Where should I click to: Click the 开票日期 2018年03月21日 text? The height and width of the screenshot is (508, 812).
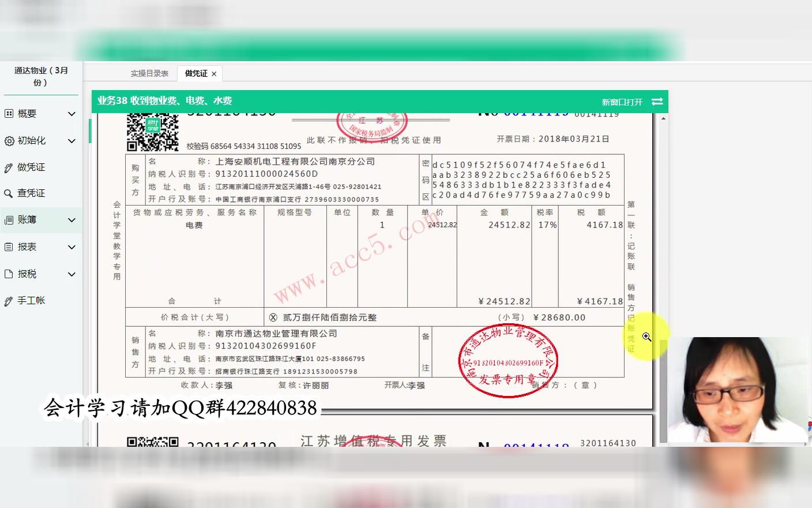coord(553,139)
